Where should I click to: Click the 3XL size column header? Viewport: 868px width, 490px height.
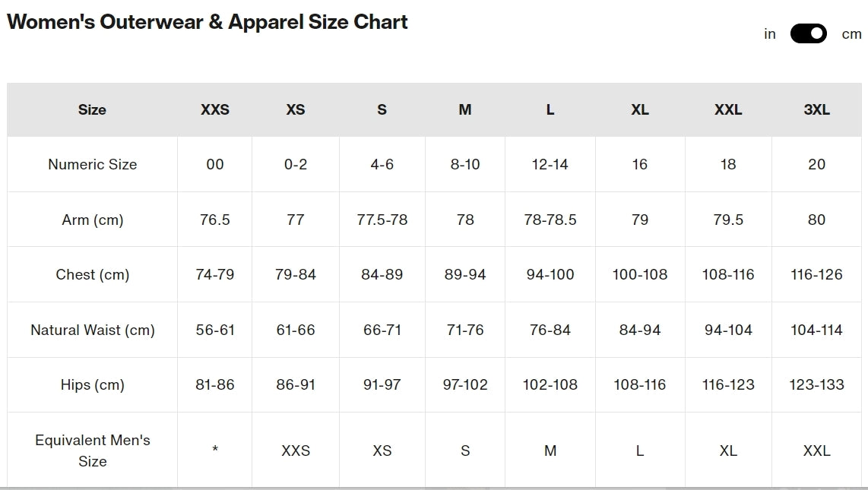coord(816,109)
